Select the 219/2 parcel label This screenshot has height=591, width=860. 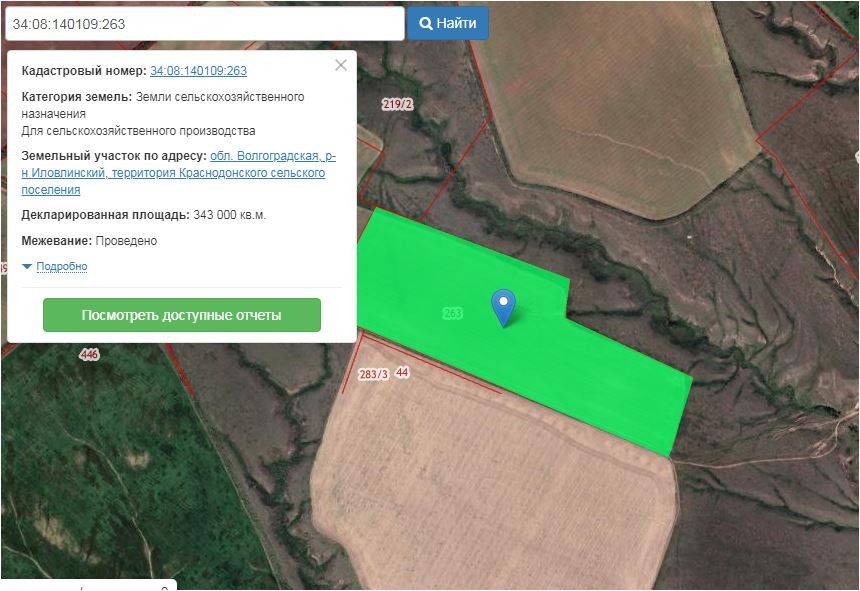(397, 105)
